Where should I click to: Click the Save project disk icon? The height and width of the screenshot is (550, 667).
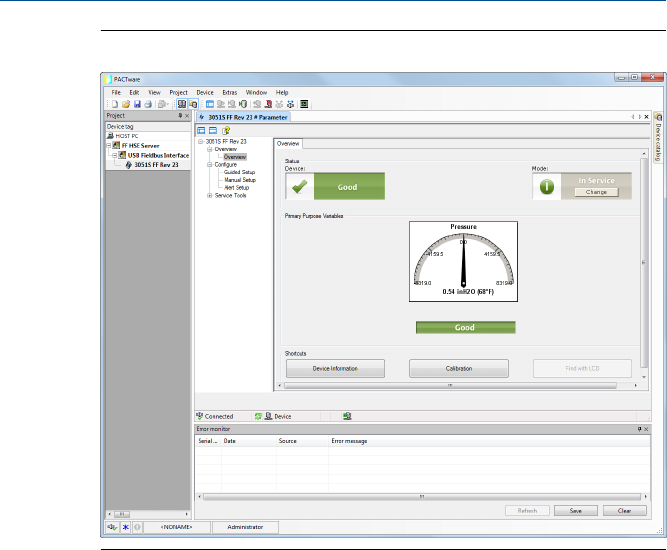pos(137,103)
